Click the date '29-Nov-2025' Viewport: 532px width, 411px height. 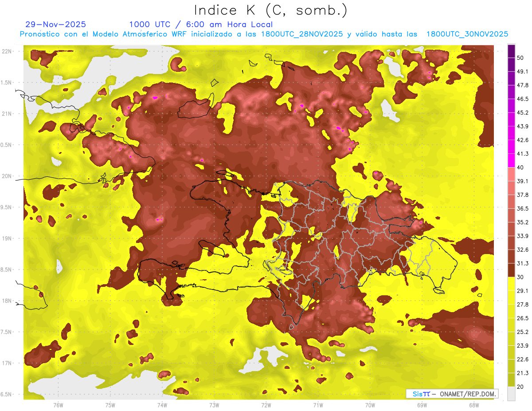pos(56,24)
